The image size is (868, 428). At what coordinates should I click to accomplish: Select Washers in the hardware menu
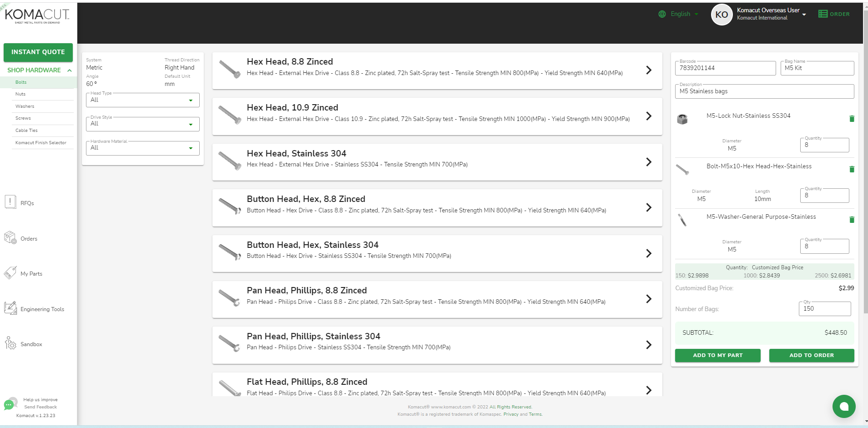(25, 106)
